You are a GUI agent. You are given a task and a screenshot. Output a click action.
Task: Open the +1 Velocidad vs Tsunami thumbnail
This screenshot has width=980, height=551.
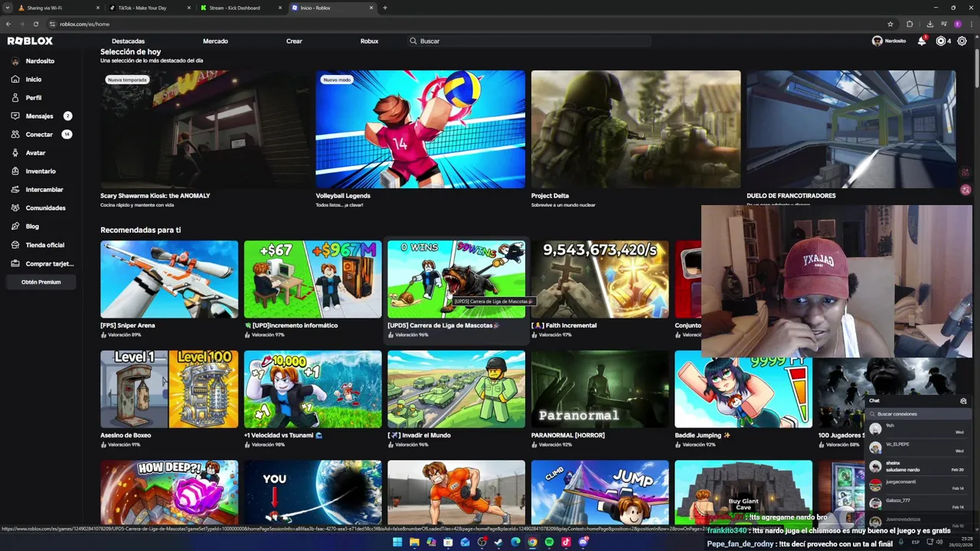[312, 390]
